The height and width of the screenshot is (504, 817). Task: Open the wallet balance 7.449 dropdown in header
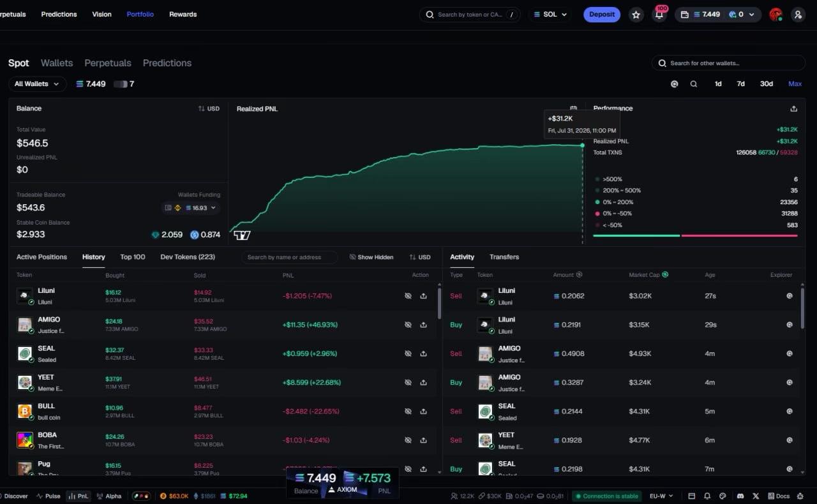coord(718,15)
